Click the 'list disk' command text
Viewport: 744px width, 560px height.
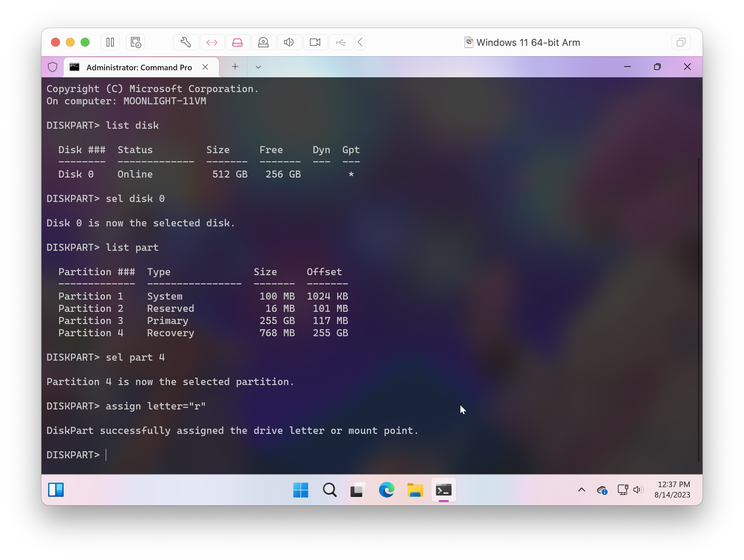point(132,125)
